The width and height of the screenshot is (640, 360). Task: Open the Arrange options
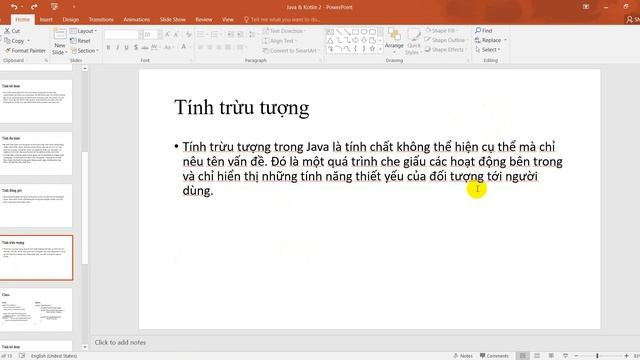pos(394,40)
